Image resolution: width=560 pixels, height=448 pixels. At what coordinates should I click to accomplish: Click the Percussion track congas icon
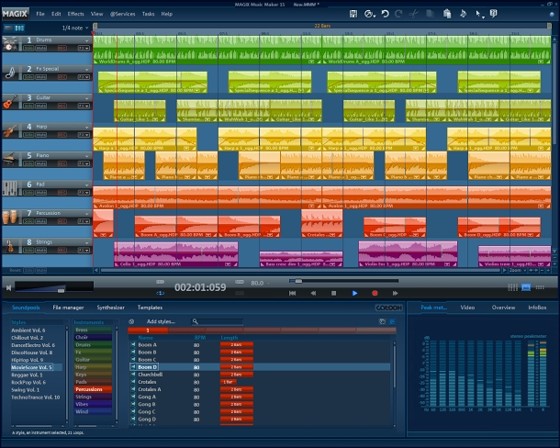[x=10, y=217]
